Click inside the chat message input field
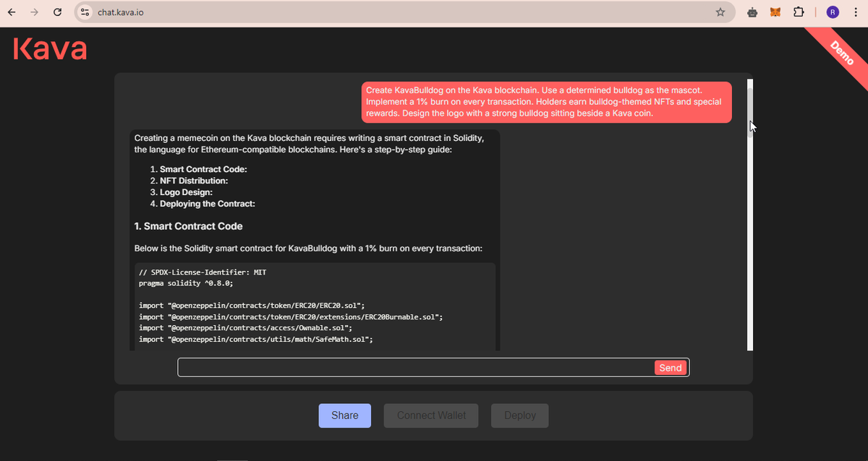Viewport: 868px width, 461px height. click(412, 366)
